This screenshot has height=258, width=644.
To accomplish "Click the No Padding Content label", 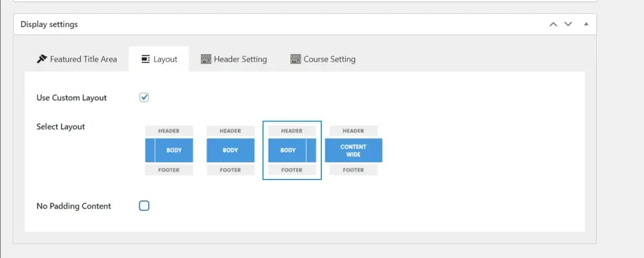I will point(74,206).
